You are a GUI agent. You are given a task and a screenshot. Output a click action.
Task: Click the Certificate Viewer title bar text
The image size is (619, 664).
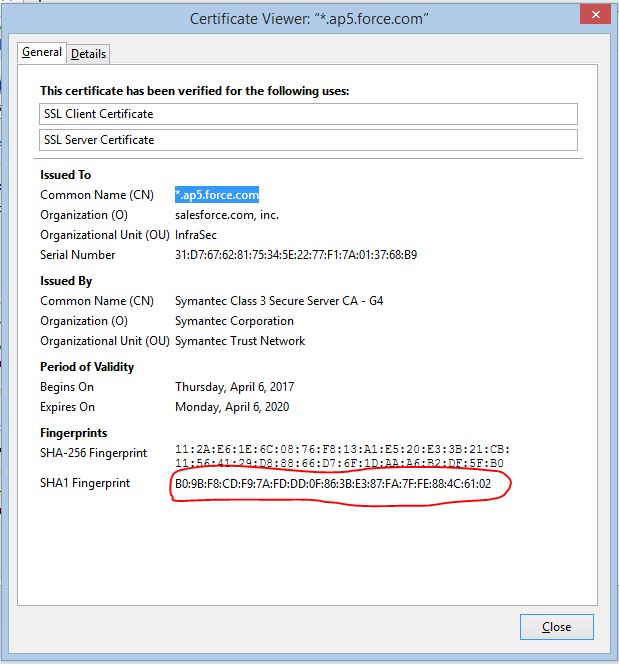309,19
